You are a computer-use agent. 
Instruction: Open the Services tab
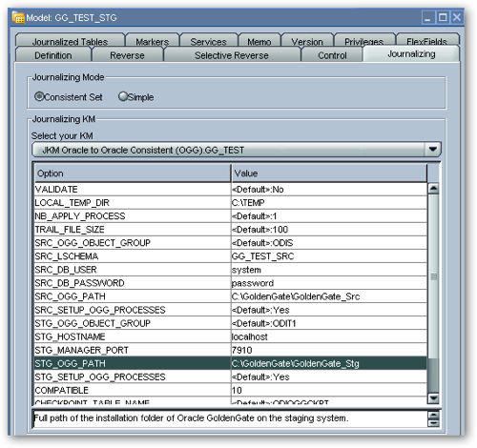pos(209,40)
